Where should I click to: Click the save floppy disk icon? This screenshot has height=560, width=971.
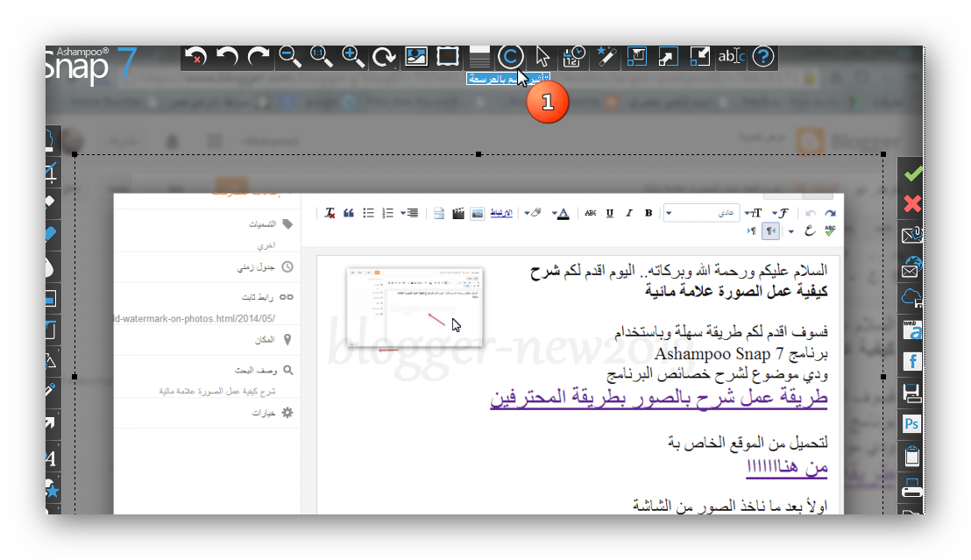click(912, 393)
